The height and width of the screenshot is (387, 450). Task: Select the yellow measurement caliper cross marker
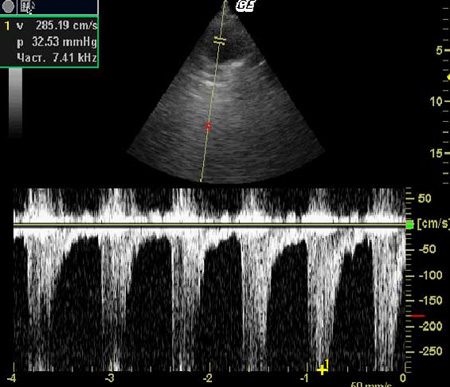tap(322, 370)
